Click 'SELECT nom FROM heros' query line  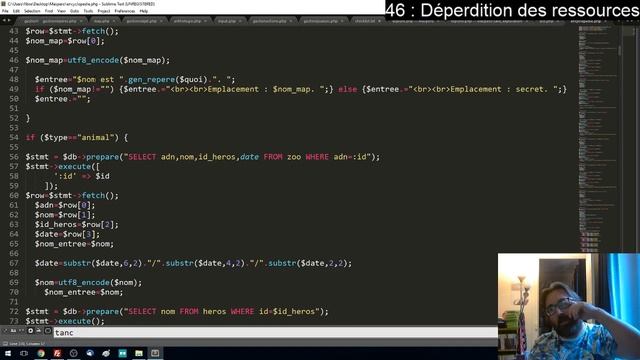[x=177, y=311]
